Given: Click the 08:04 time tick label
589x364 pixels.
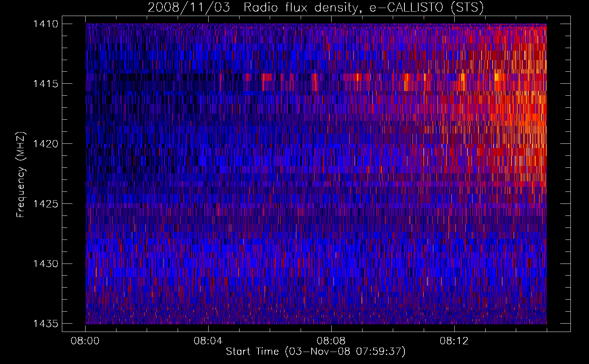Looking at the screenshot, I should click(208, 341).
